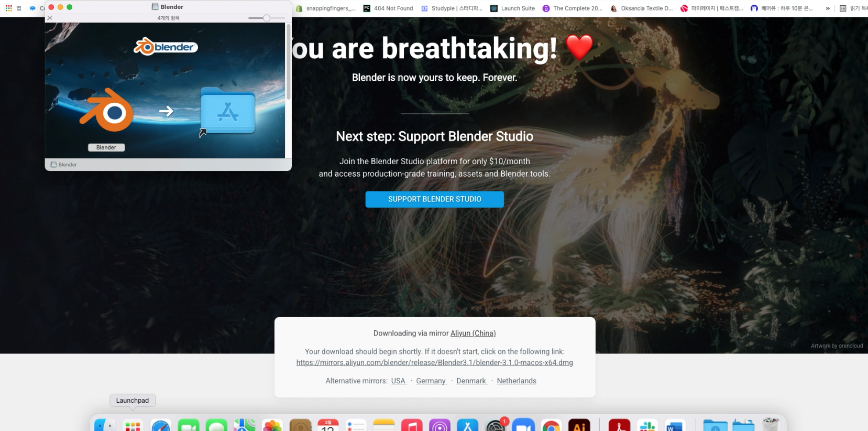Click the Blender logo image in installer window
The width and height of the screenshot is (868, 431).
coord(166,47)
